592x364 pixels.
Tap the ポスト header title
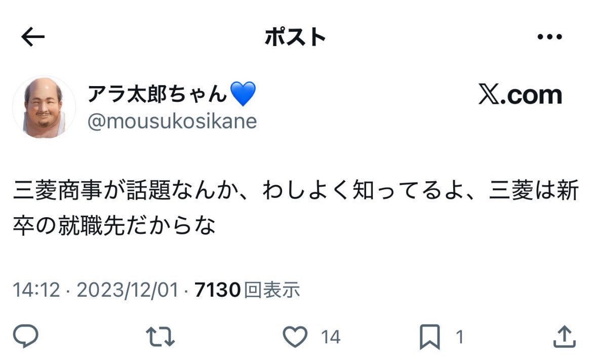click(x=295, y=37)
